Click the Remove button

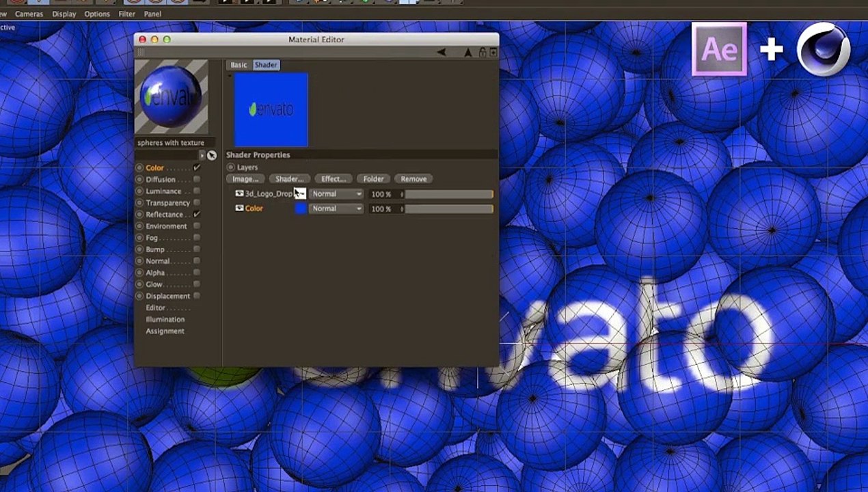point(413,179)
